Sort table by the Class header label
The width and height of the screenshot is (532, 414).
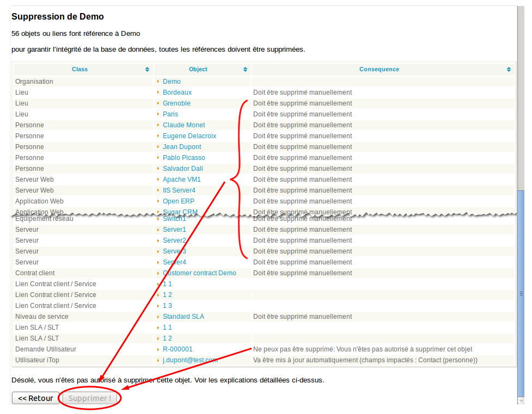[80, 70]
